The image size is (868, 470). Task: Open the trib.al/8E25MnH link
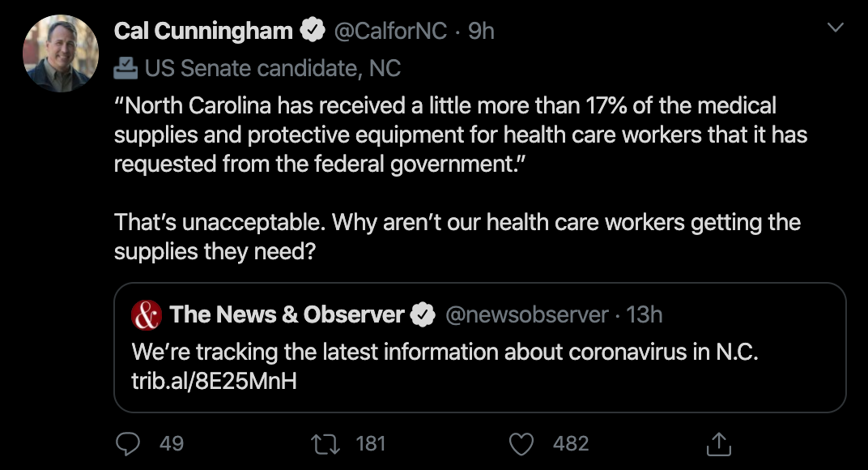tap(214, 380)
